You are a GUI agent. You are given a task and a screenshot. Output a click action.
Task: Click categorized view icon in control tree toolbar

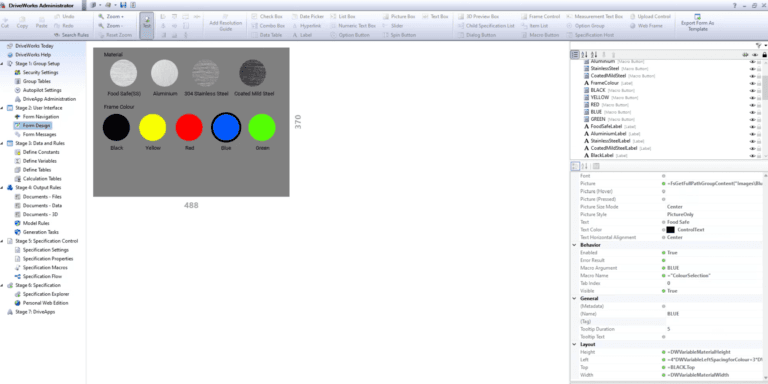coord(575,55)
